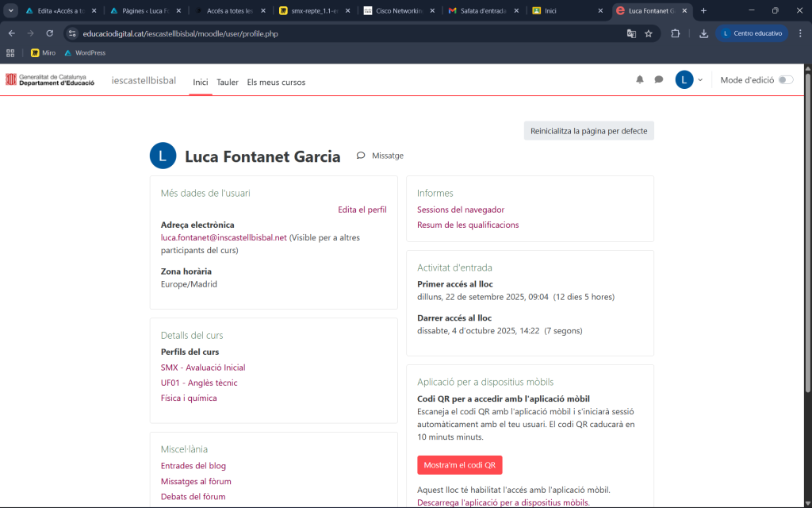Image resolution: width=812 pixels, height=508 pixels.
Task: Open Els meus cursos in navigation
Action: pos(276,83)
